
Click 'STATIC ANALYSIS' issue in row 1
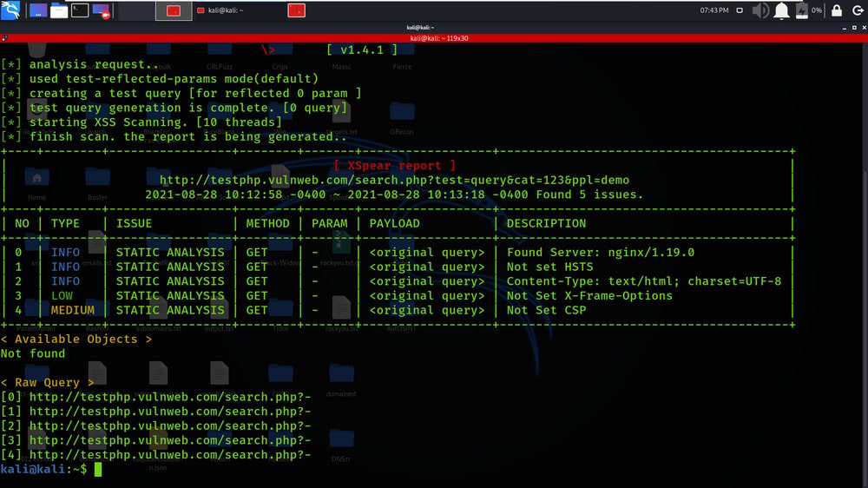pos(170,267)
